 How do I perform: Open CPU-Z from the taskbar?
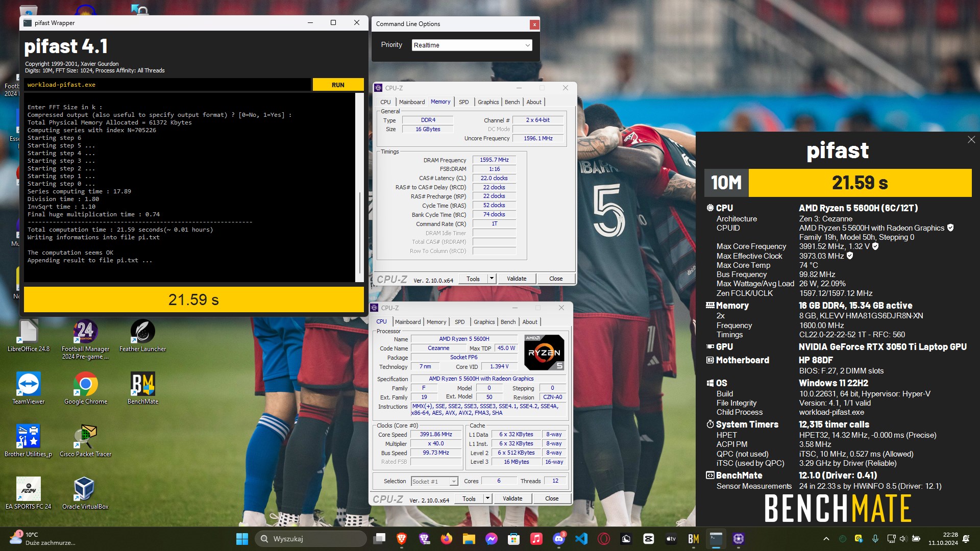point(739,539)
